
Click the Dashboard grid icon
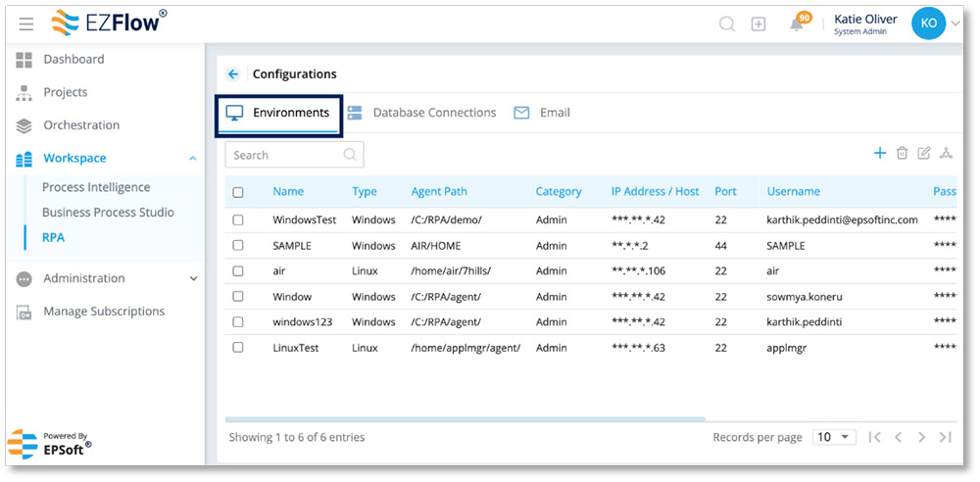click(x=24, y=60)
